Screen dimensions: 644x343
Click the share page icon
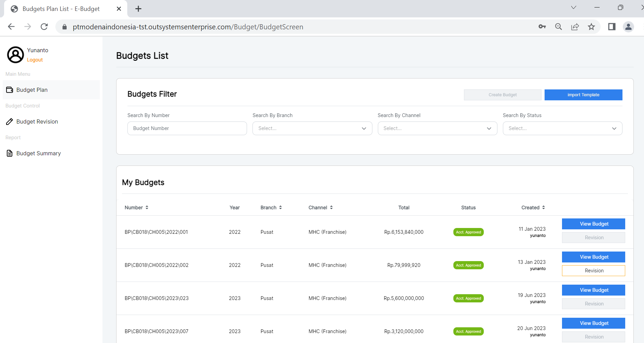coord(575,27)
